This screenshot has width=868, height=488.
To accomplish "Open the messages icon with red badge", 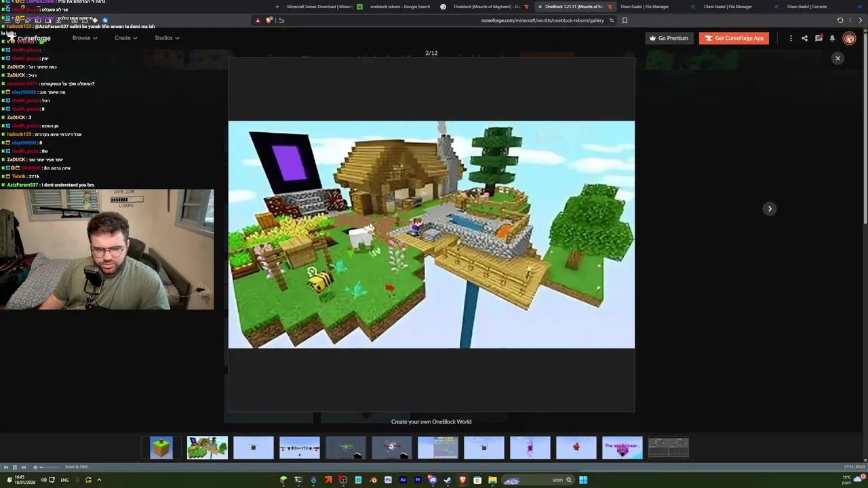I will click(818, 38).
